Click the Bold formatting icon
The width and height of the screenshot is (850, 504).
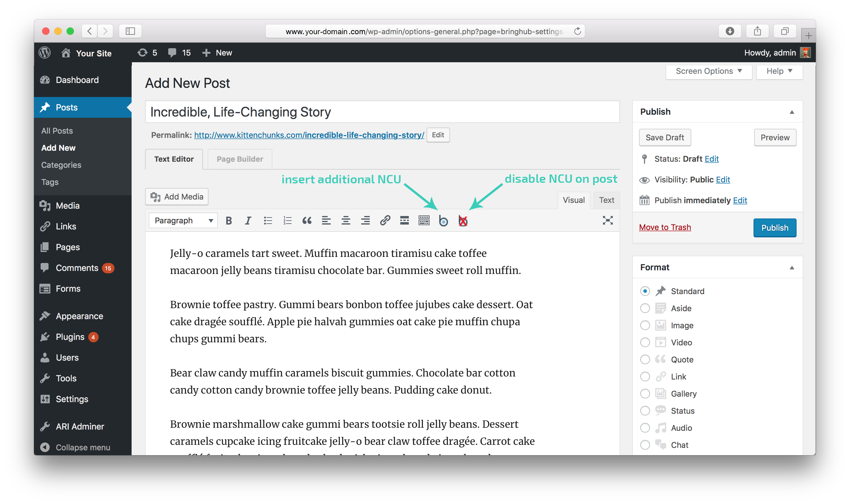(x=229, y=221)
